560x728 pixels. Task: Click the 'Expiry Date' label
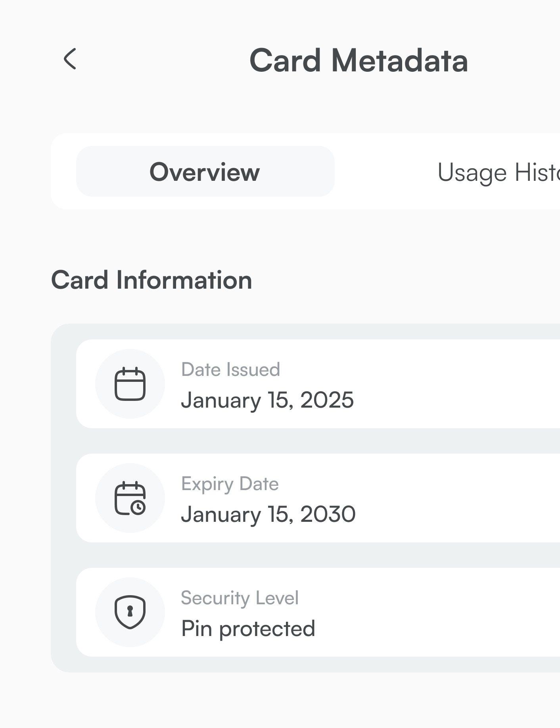230,484
